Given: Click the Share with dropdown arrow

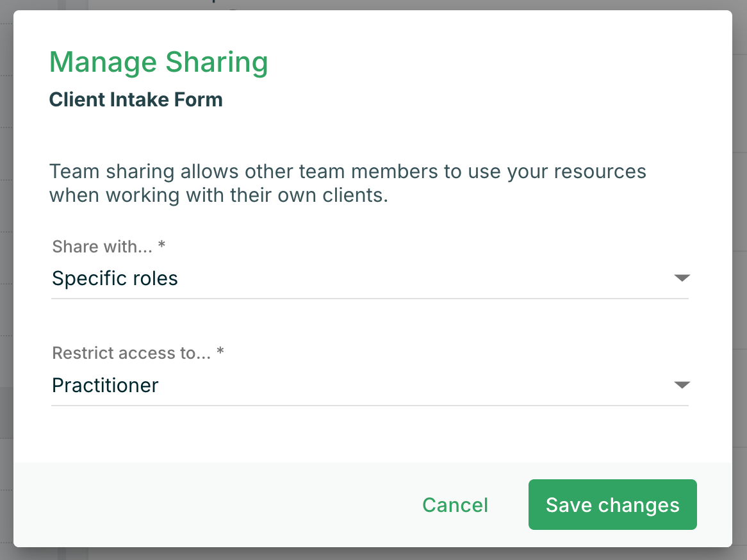Looking at the screenshot, I should (x=682, y=278).
